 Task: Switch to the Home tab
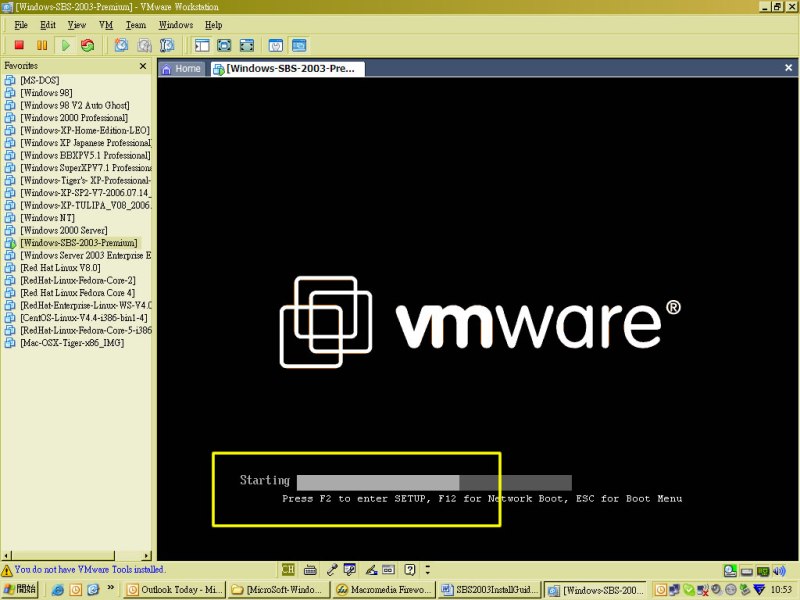[182, 69]
